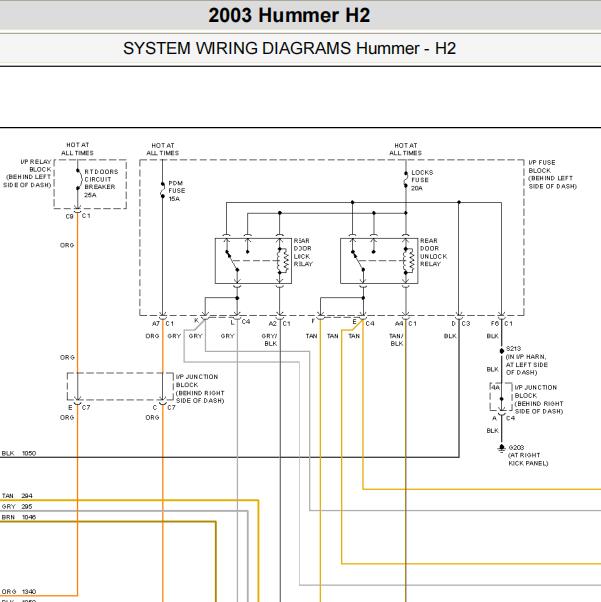Click the "GRY 295" wire label
Viewport: 601px width, 602px height.
[17, 506]
